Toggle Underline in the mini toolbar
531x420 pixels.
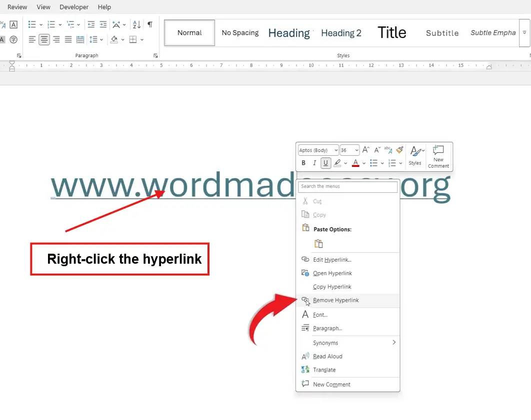coord(325,163)
